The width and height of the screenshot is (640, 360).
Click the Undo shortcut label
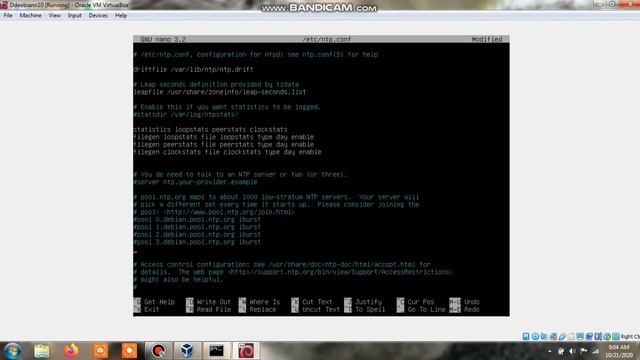(x=471, y=302)
